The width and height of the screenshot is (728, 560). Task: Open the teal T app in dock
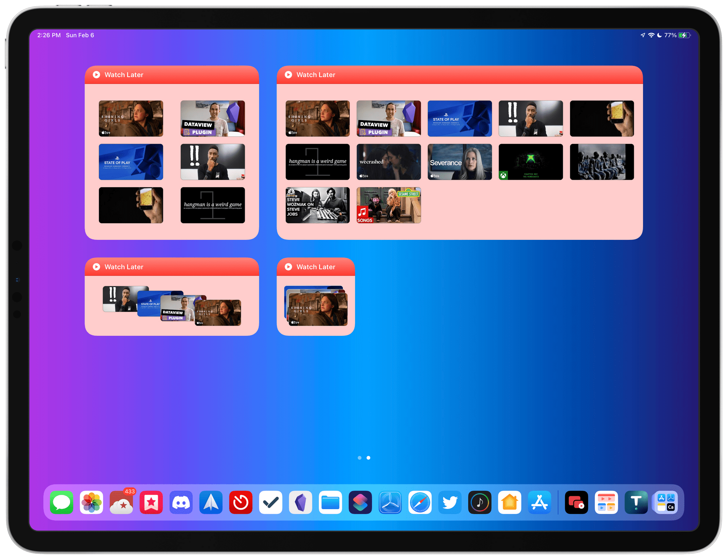pos(636,502)
